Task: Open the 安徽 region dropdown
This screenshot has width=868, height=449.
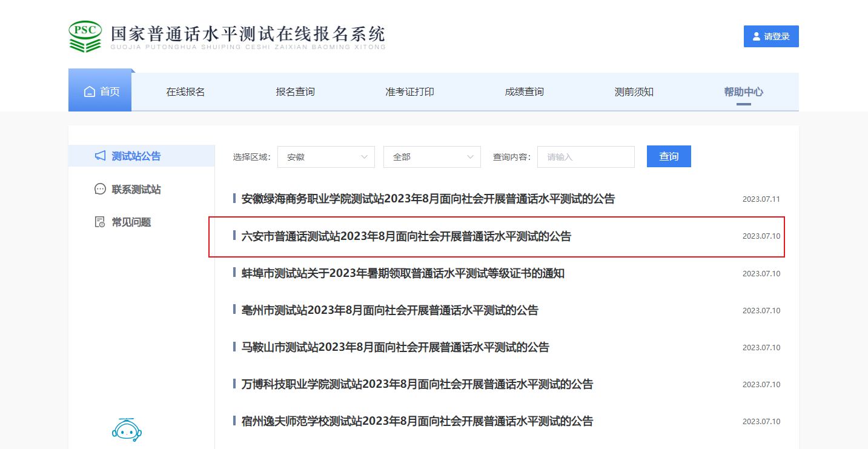Action: click(326, 157)
